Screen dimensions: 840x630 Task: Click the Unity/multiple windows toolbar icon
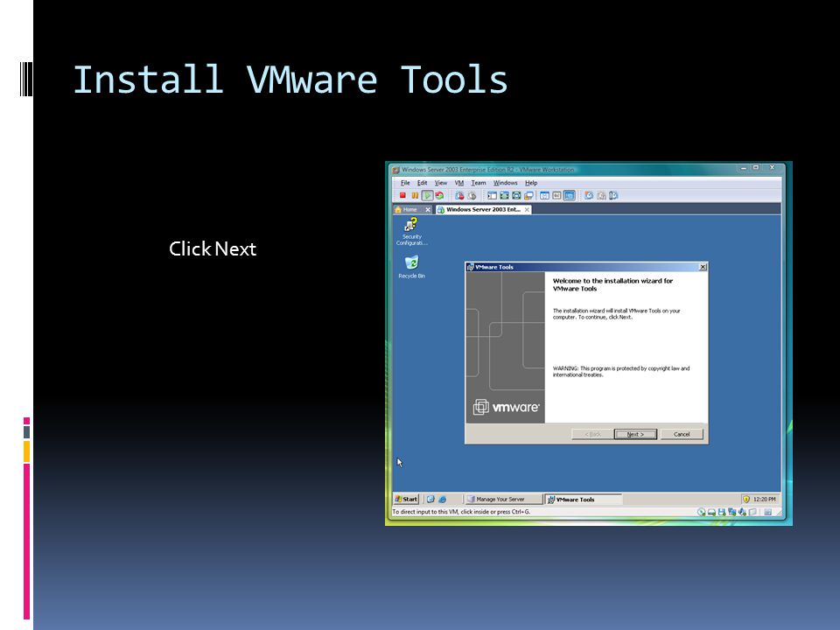point(528,195)
